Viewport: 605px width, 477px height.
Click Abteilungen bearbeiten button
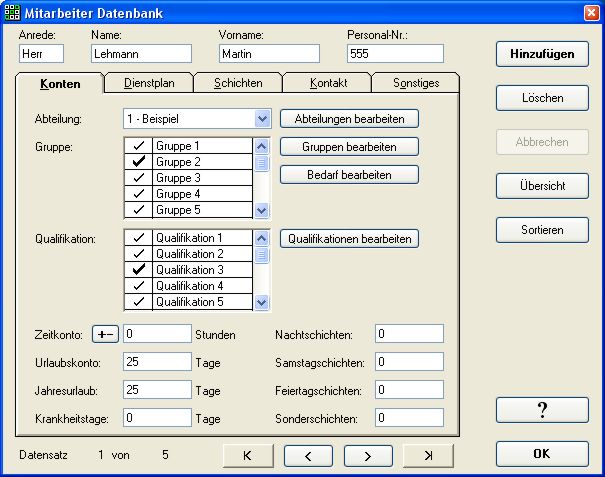pyautogui.click(x=349, y=118)
